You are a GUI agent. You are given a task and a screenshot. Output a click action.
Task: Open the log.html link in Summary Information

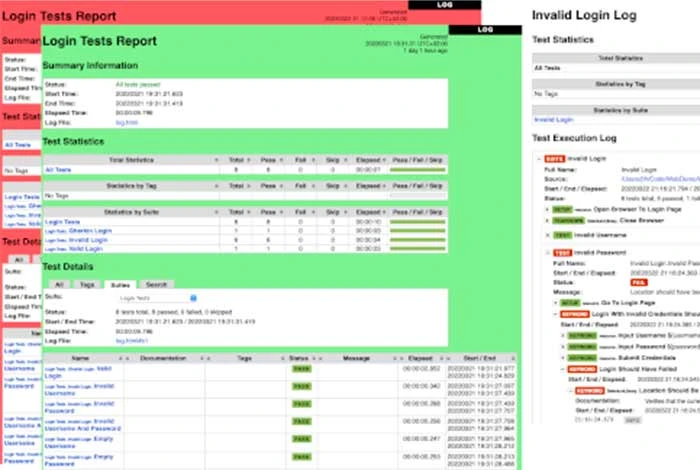pos(127,122)
